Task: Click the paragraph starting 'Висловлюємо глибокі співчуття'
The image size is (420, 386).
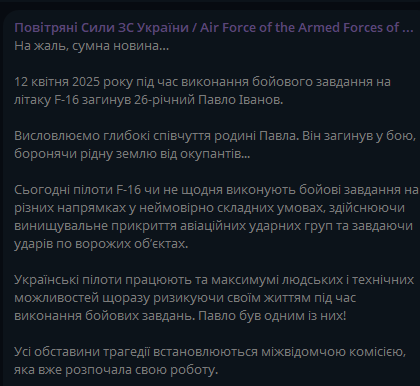Action: click(x=215, y=145)
